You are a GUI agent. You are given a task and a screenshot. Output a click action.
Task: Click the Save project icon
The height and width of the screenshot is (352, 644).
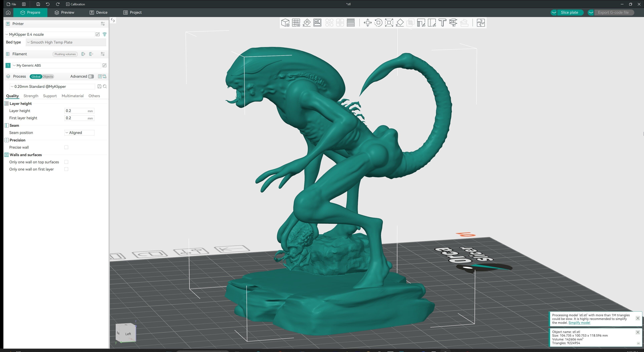(38, 4)
